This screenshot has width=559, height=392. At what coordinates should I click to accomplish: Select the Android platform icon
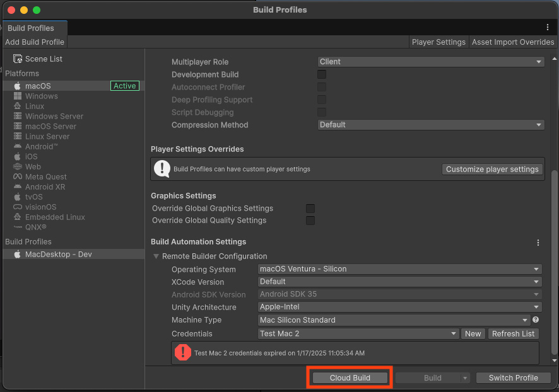tap(18, 146)
